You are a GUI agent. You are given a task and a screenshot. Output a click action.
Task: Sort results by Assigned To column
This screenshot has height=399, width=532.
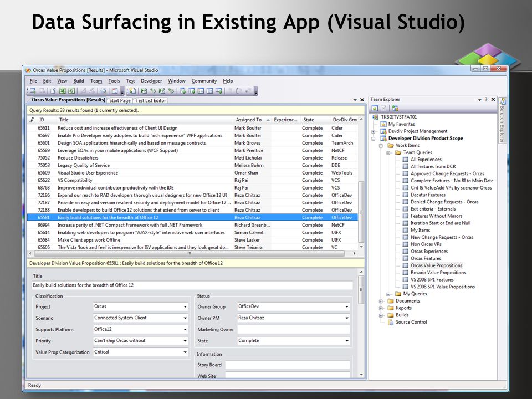pyautogui.click(x=253, y=120)
